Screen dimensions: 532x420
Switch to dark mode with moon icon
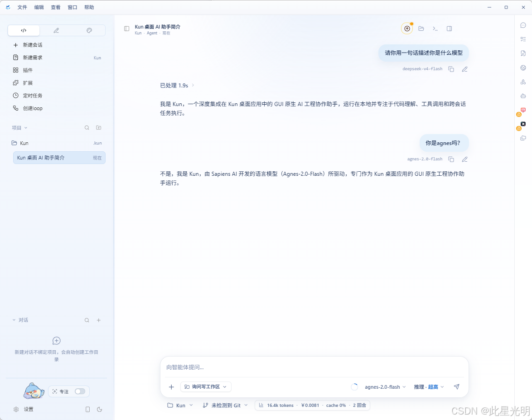pyautogui.click(x=99, y=410)
